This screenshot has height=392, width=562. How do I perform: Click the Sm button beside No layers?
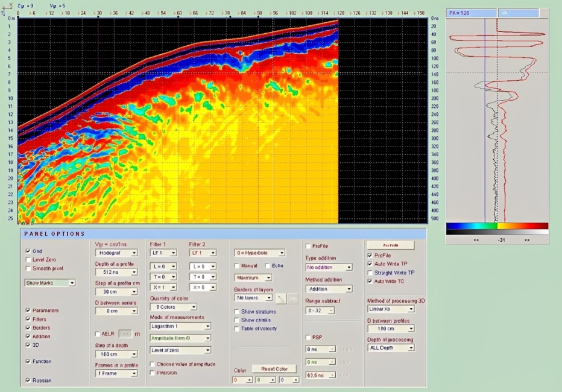(x=293, y=299)
